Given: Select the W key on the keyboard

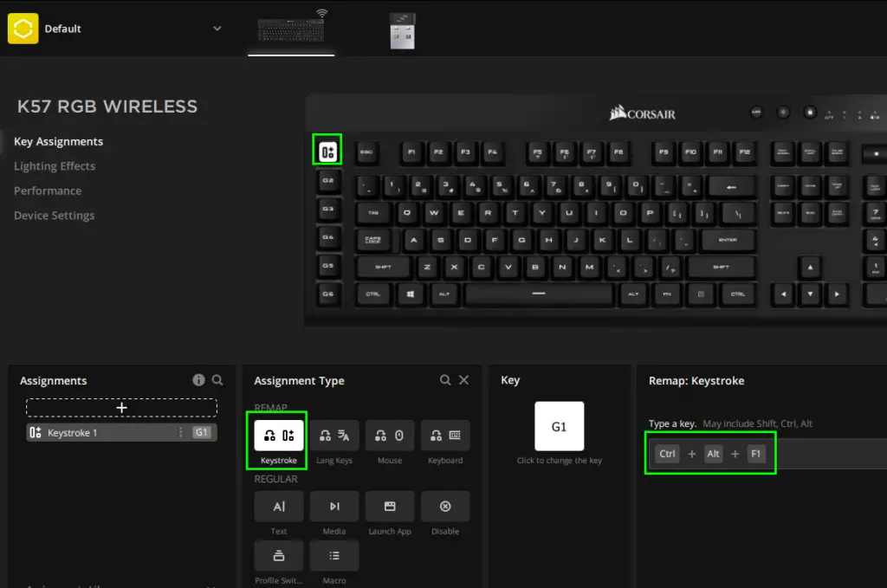Looking at the screenshot, I should click(x=434, y=212).
